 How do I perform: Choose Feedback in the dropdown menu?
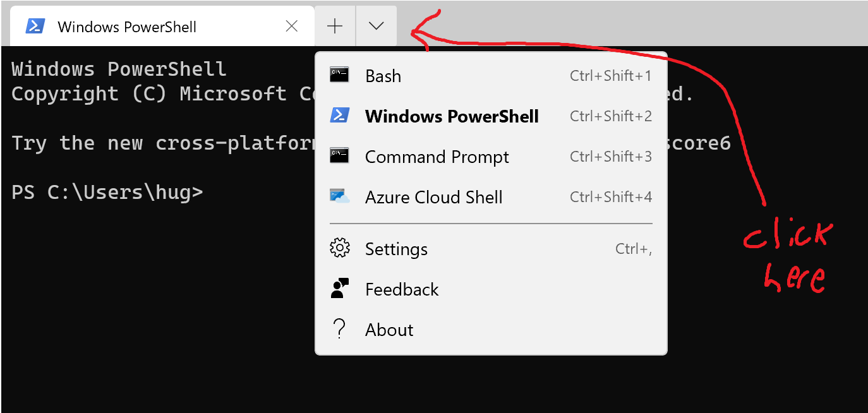click(x=401, y=290)
